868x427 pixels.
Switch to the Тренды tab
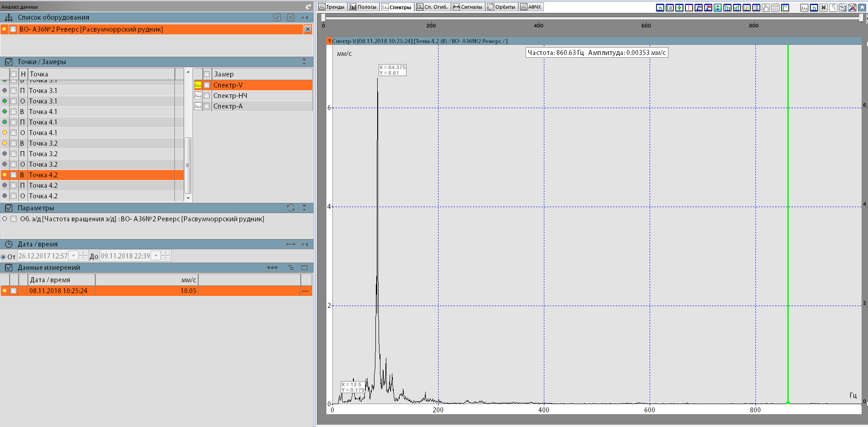(331, 7)
